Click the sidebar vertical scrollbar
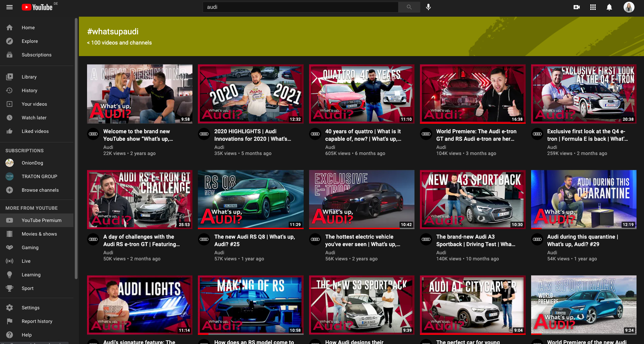 pyautogui.click(x=76, y=148)
